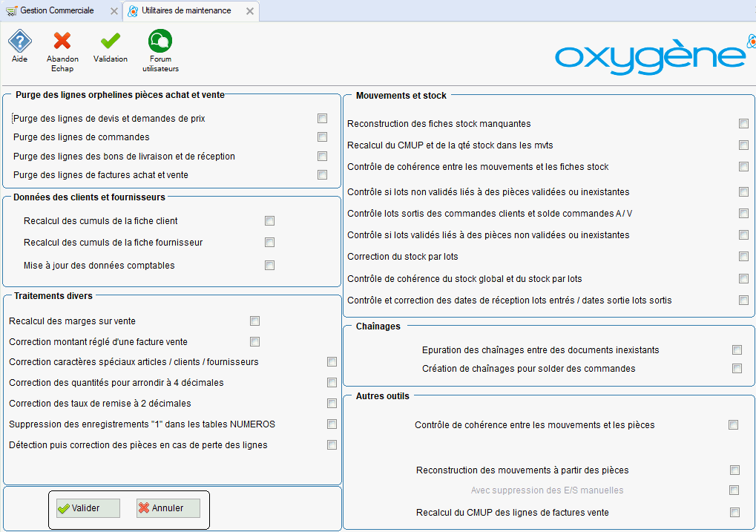Click the Traitements divers group title
This screenshot has height=532, width=756.
(53, 296)
